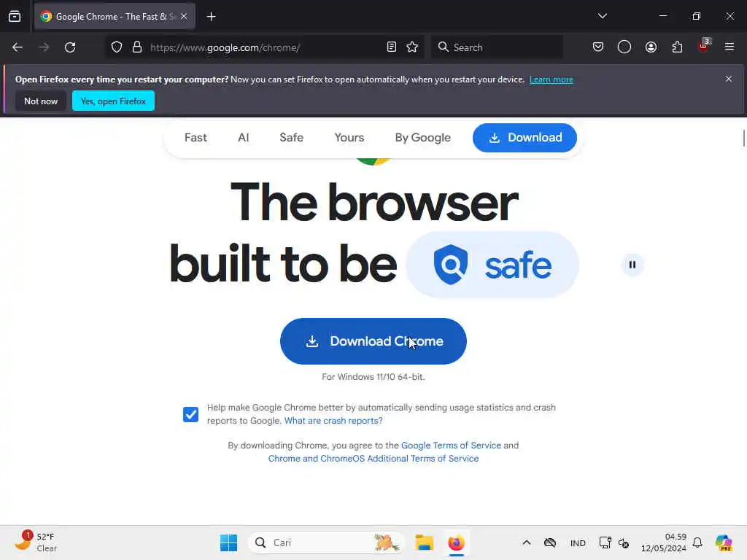This screenshot has height=560, width=747.
Task: Open the Windows Start menu
Action: (x=228, y=542)
